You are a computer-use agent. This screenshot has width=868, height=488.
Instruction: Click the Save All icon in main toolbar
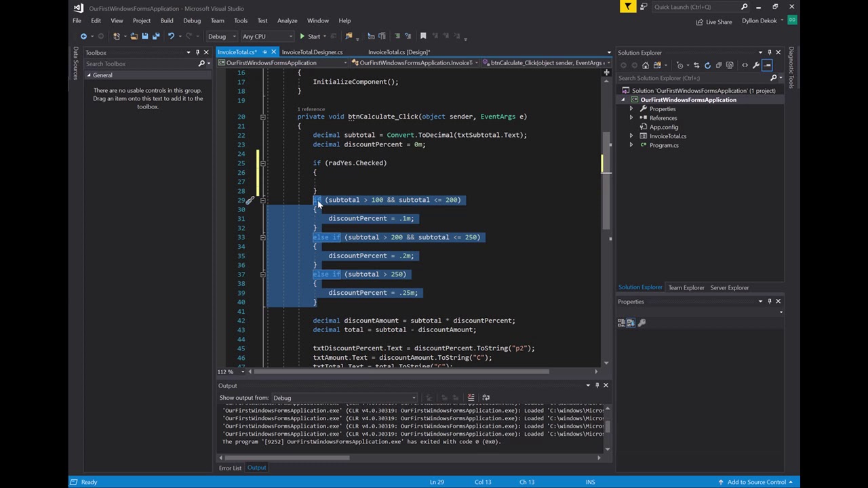tap(155, 36)
